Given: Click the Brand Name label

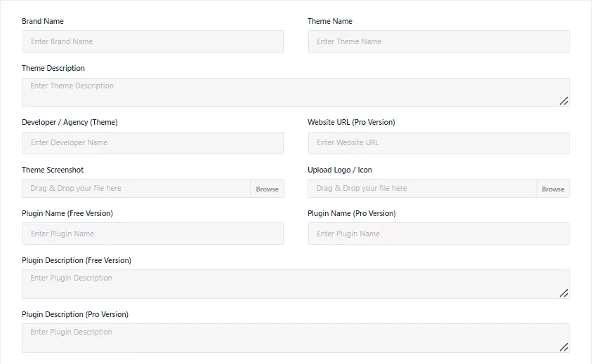Looking at the screenshot, I should pos(43,21).
